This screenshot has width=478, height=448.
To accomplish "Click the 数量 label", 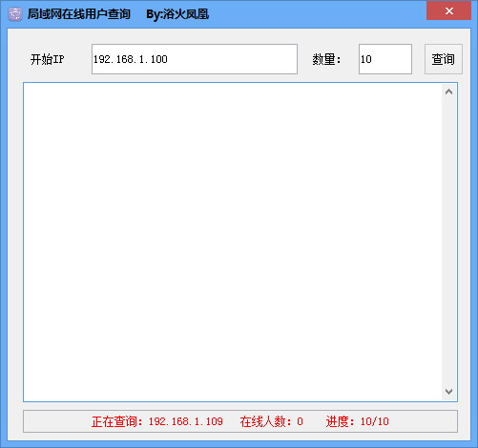I will (x=326, y=59).
